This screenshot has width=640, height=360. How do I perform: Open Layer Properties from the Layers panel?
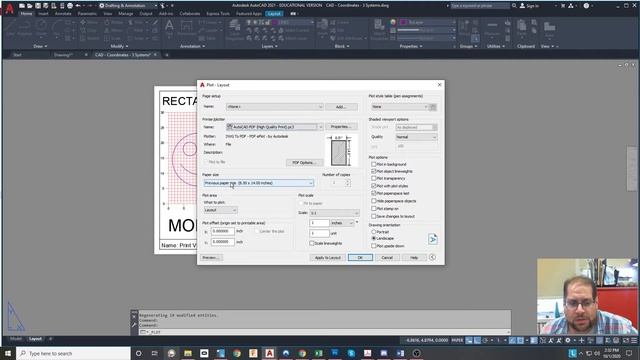click(x=235, y=29)
